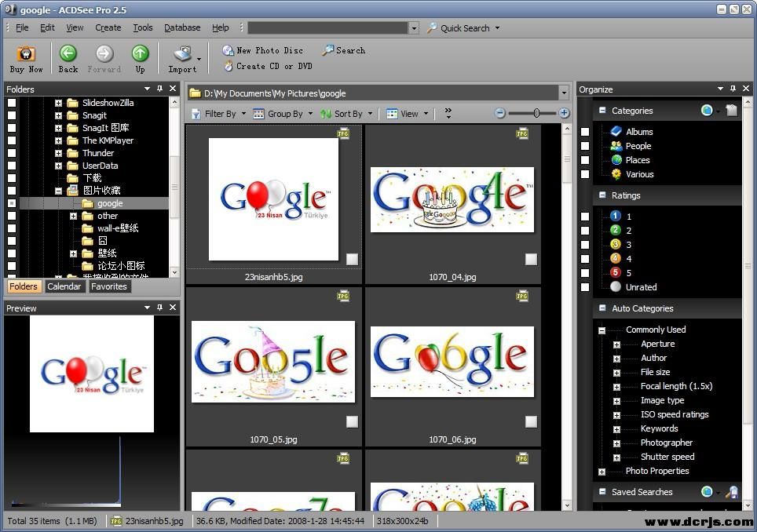Tick the checkbox beside the Thunder folder

pyautogui.click(x=12, y=153)
